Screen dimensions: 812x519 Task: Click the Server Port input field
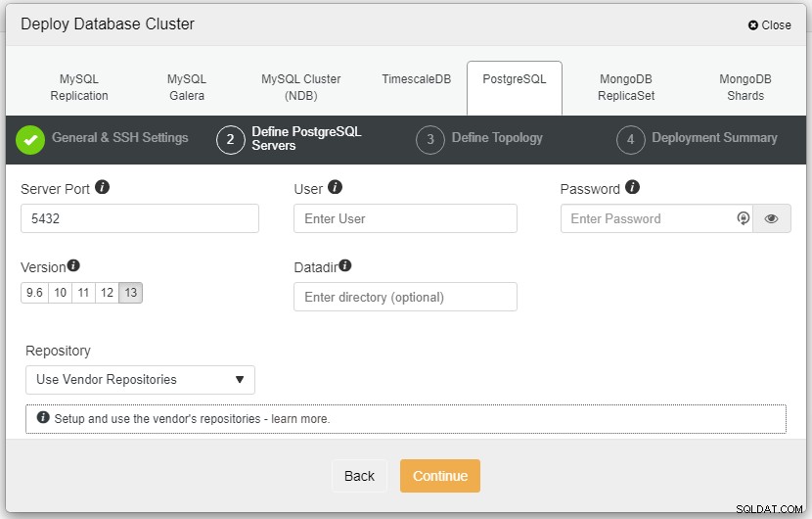140,218
